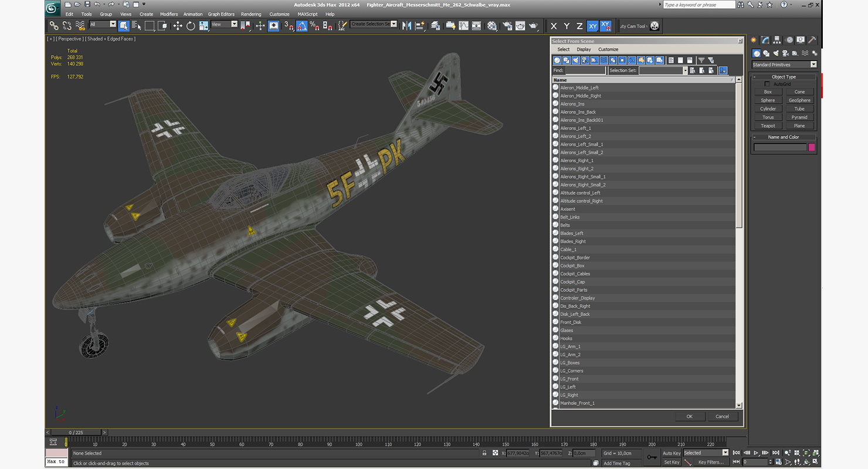Open the Align tool
The height and width of the screenshot is (469, 868).
pyautogui.click(x=419, y=26)
